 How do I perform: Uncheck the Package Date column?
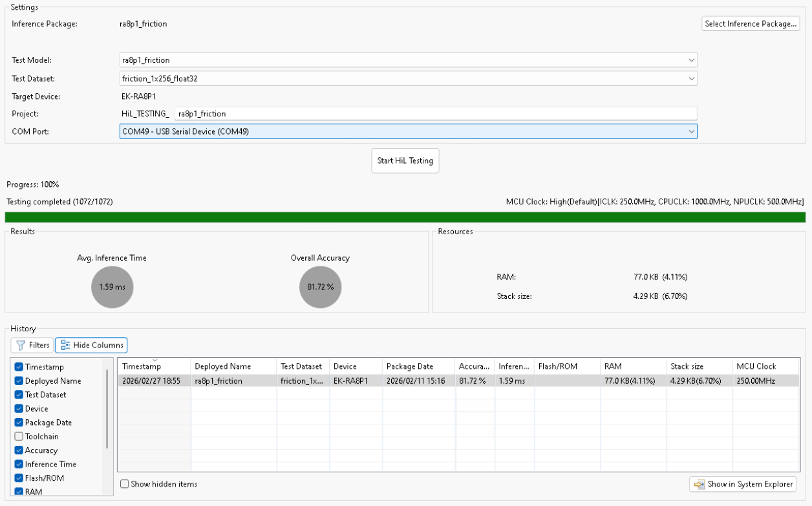point(18,423)
